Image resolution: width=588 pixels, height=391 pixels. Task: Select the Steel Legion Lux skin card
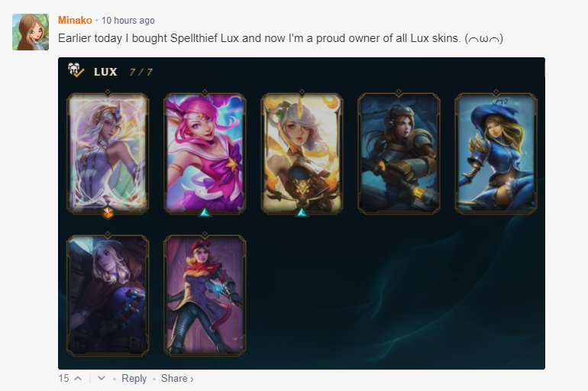399,153
